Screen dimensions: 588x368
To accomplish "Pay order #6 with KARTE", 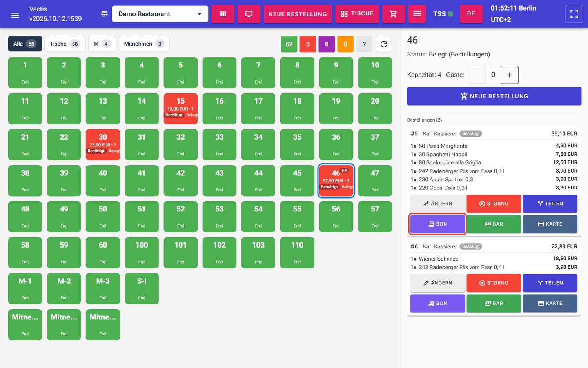I will pos(550,303).
